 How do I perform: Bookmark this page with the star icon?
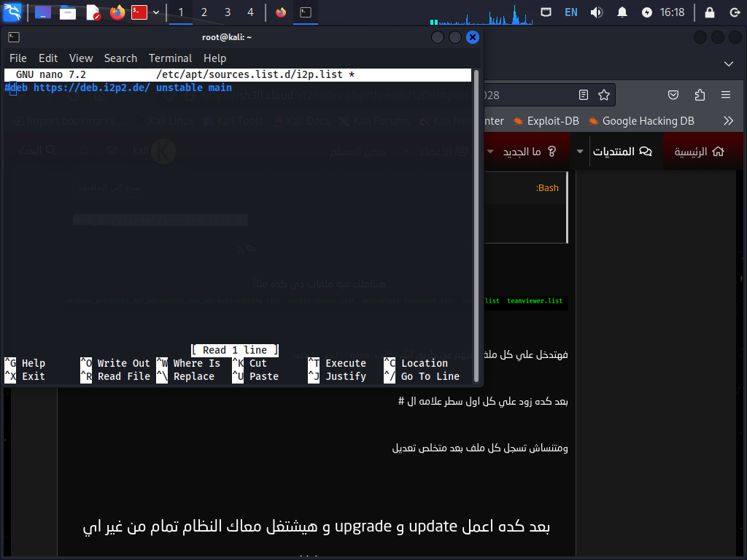point(604,95)
